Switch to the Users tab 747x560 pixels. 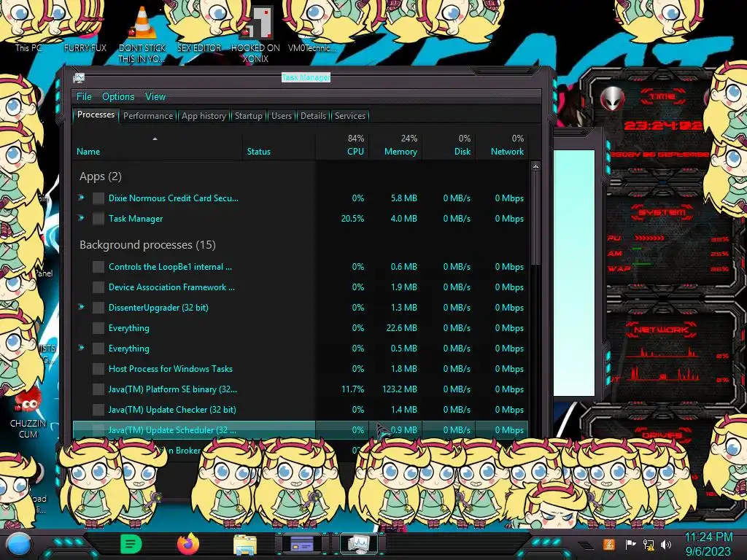282,116
